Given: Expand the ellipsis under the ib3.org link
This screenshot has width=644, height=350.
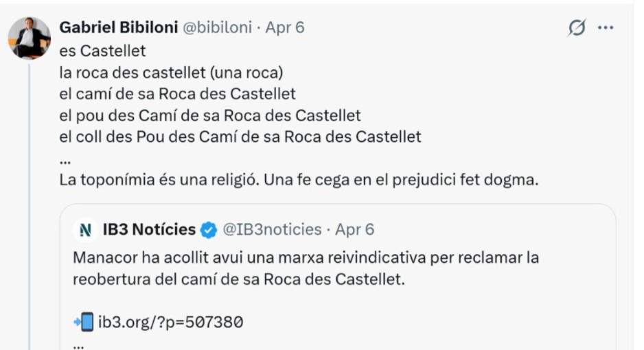Looking at the screenshot, I should tap(78, 344).
